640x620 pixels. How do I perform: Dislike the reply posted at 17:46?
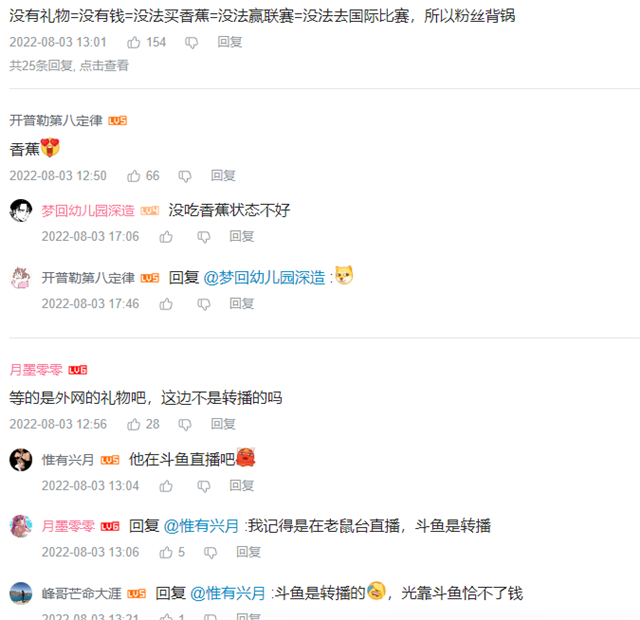coord(204,304)
